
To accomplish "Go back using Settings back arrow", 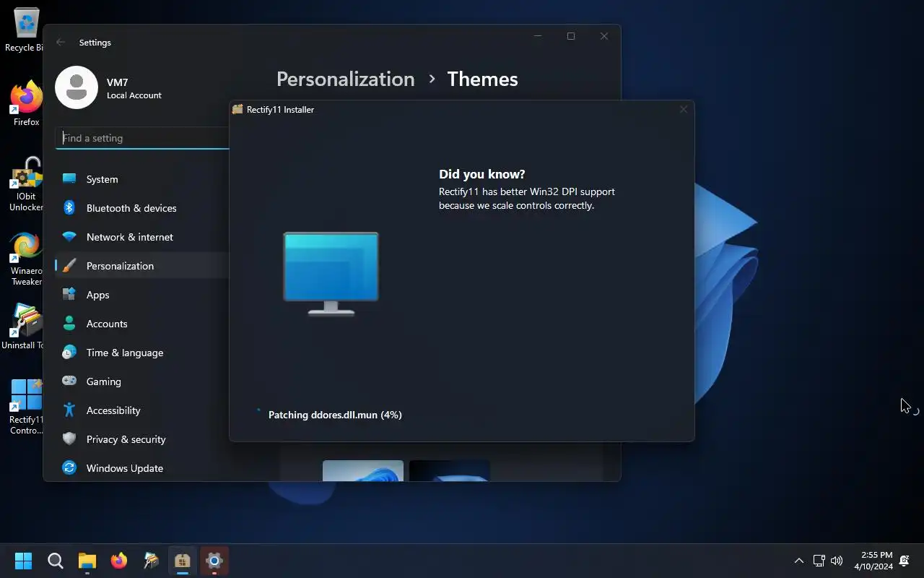I will pyautogui.click(x=61, y=42).
